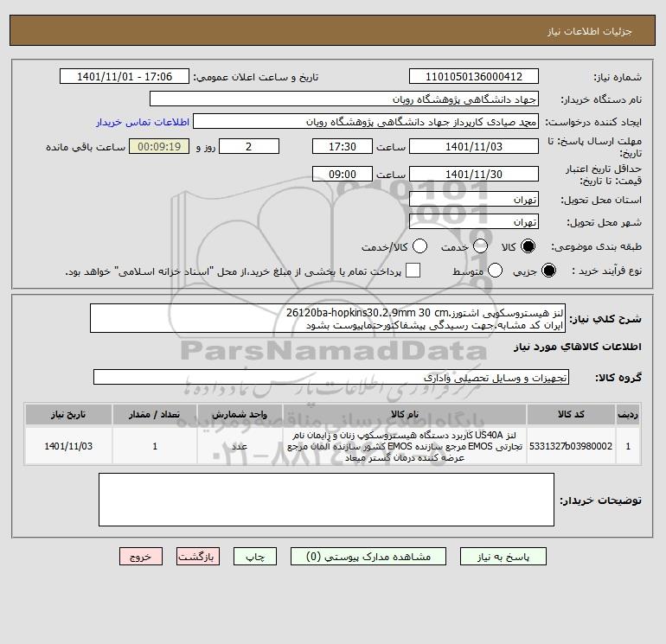Select the جزیی purchase type radio
The image size is (666, 644).
548,271
